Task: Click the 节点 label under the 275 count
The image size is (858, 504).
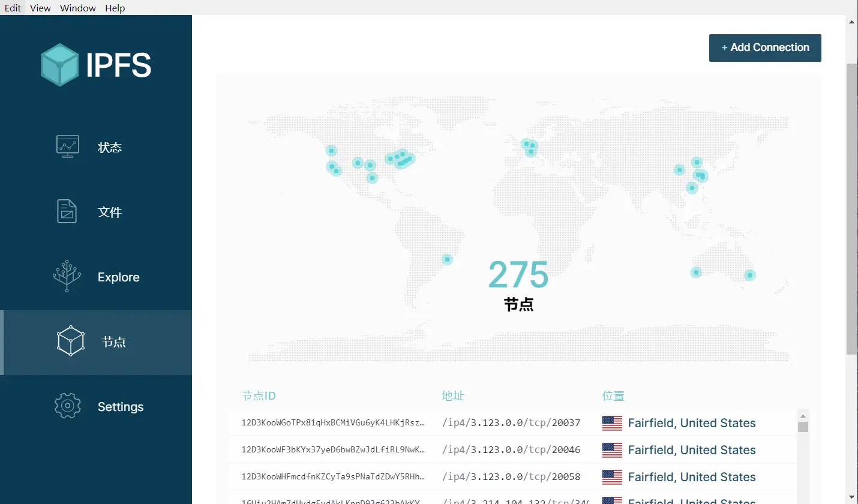Action: 518,305
